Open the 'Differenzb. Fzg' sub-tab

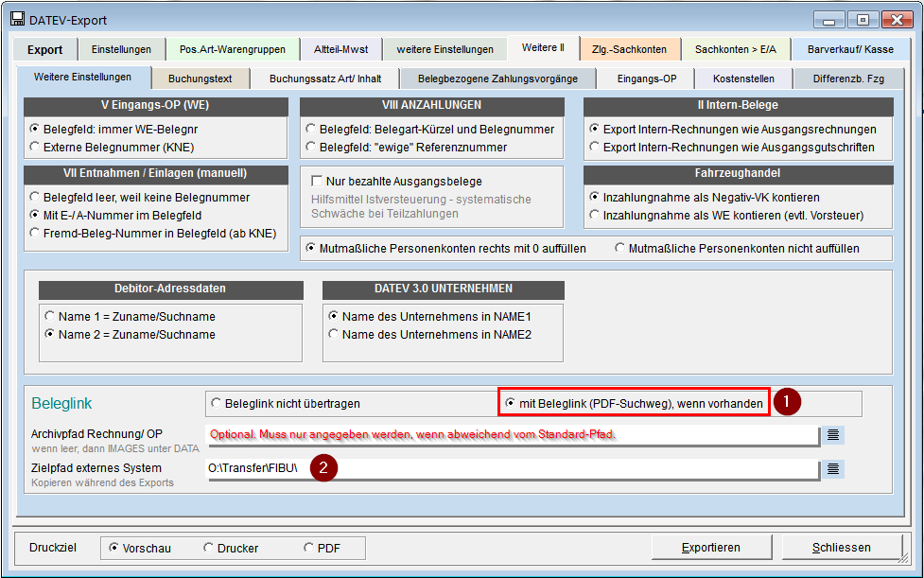848,79
